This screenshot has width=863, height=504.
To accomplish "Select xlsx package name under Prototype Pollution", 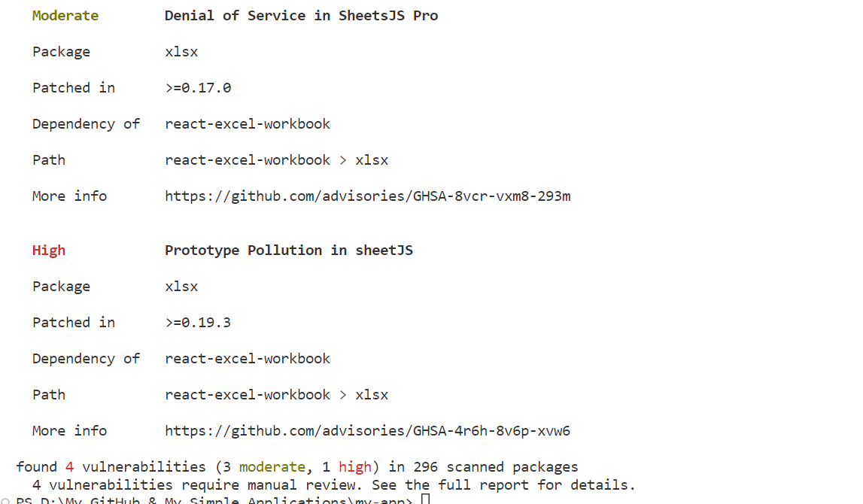I will [181, 287].
